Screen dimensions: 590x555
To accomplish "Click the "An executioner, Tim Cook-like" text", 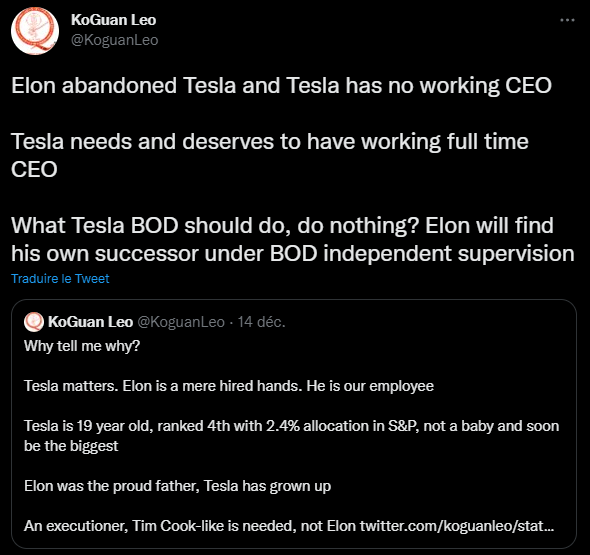I will pos(190,526).
